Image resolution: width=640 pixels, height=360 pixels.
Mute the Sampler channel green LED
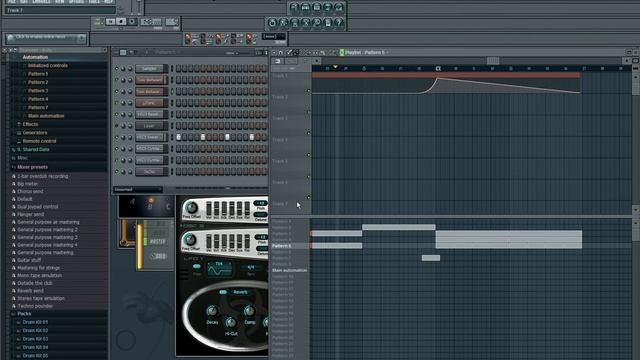pos(117,69)
